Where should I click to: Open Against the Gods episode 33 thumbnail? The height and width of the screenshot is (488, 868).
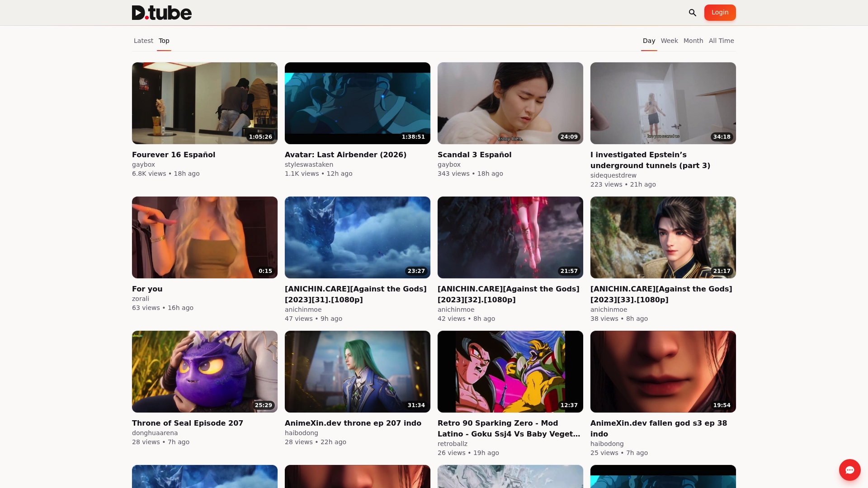tap(663, 237)
